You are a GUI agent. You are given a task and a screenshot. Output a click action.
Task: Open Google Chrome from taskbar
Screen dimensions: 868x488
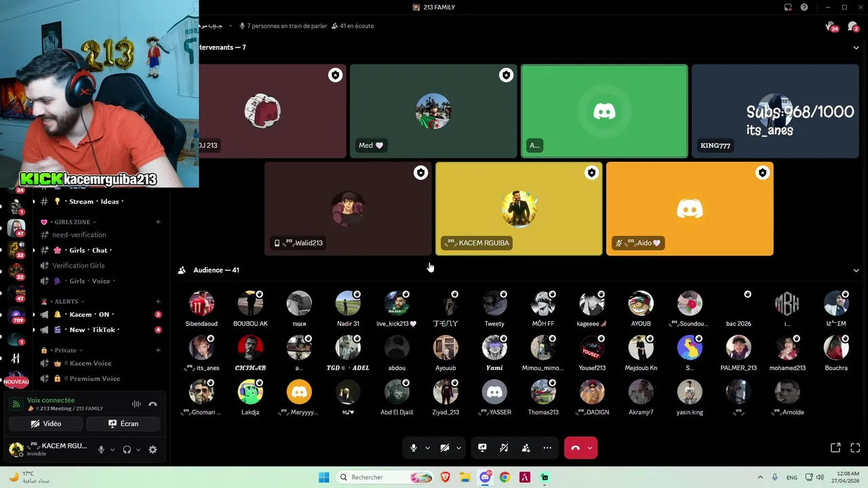click(505, 477)
